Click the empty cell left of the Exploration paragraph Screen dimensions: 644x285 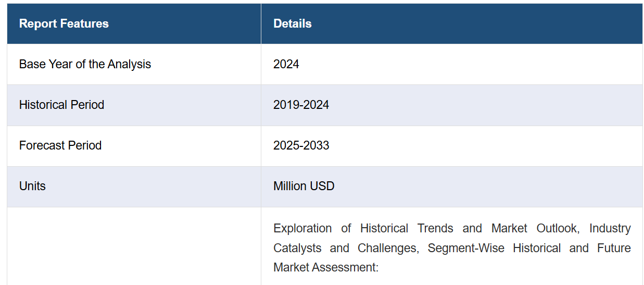tap(134, 246)
